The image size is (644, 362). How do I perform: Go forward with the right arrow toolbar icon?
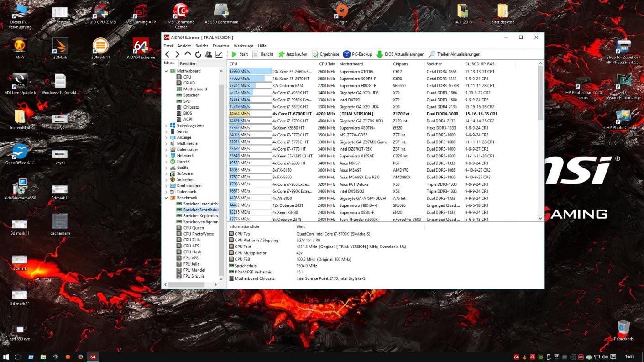177,54
